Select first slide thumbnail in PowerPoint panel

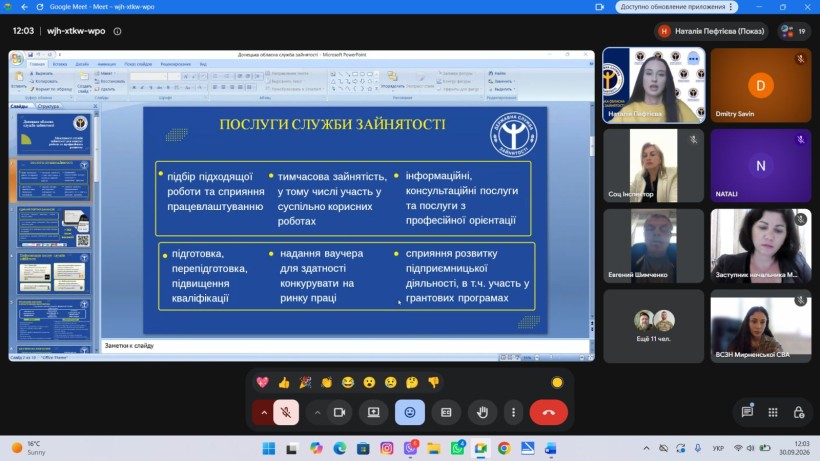[x=53, y=134]
